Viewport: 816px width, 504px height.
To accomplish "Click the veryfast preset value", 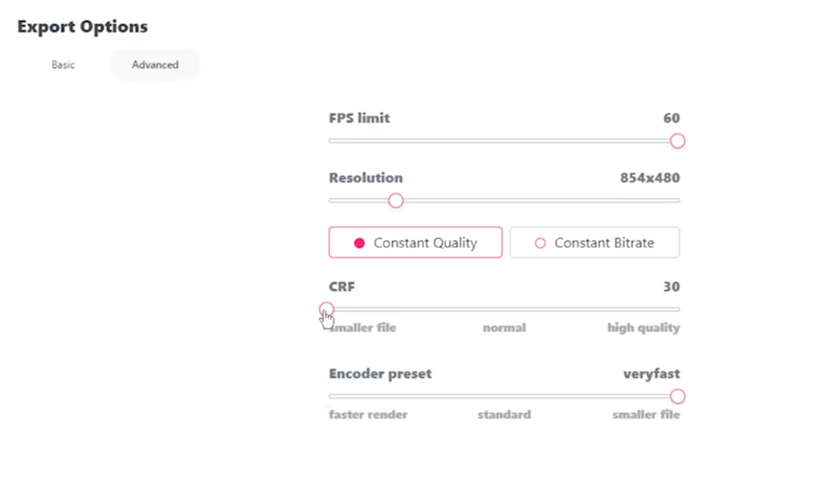I will pos(652,374).
